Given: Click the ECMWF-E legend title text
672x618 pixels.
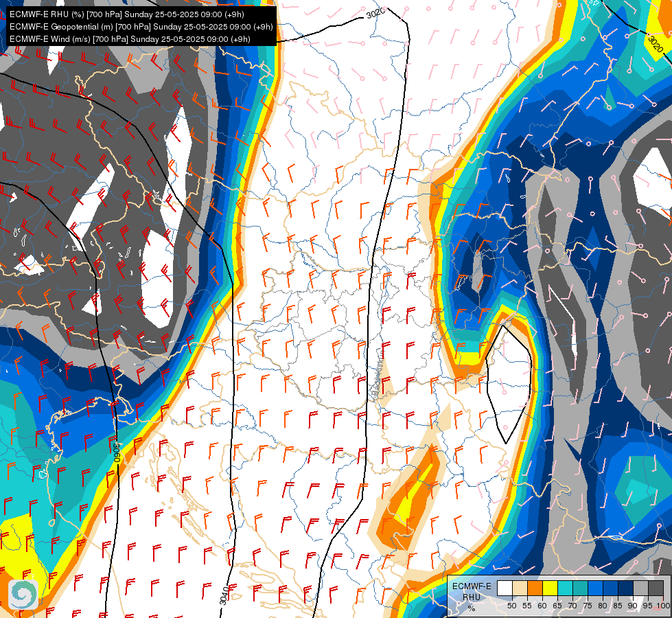Looking at the screenshot, I should click(472, 586).
